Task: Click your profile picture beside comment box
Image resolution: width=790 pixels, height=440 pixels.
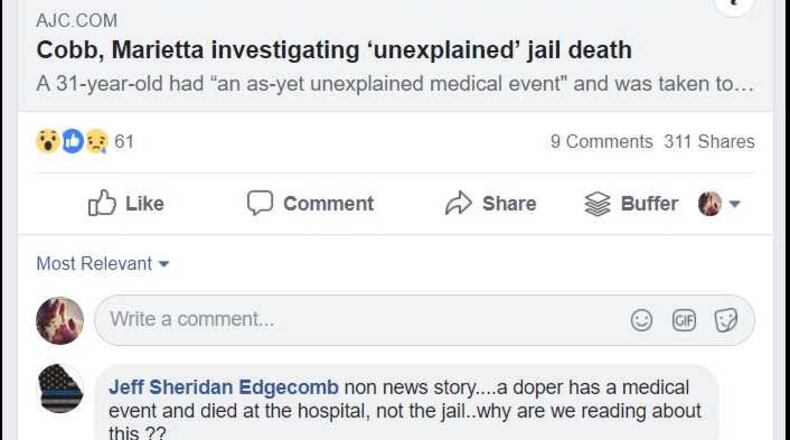Action: pyautogui.click(x=60, y=320)
